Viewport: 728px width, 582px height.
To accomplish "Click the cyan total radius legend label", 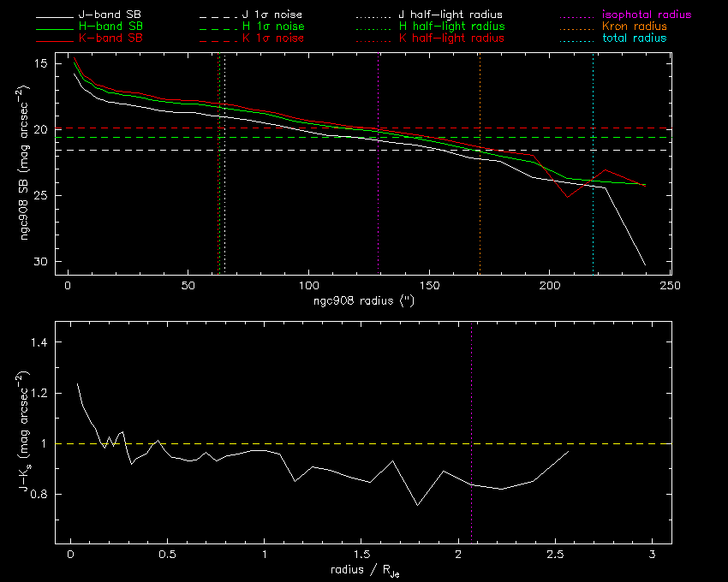I will tap(634, 39).
